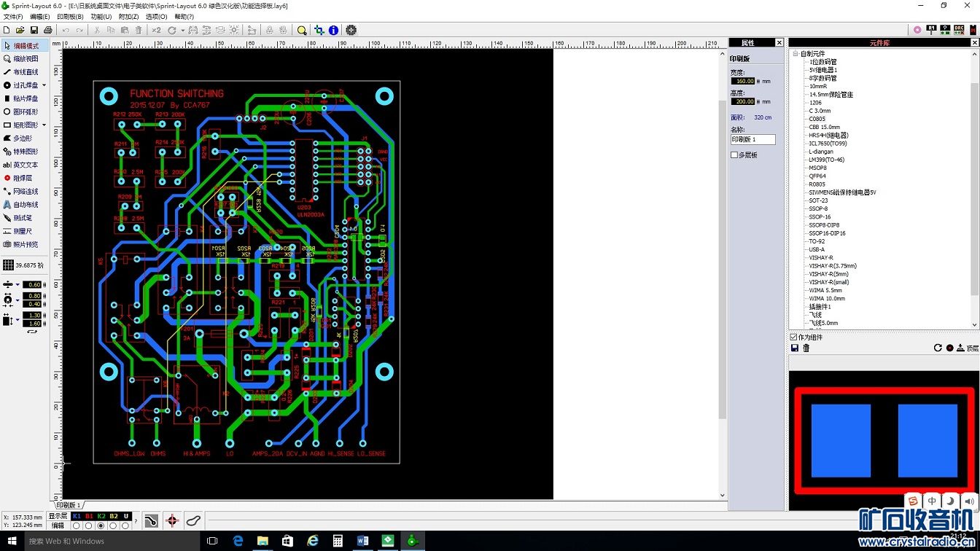Image resolution: width=980 pixels, height=551 pixels.
Task: Open the 文件(F) menu
Action: 13,17
